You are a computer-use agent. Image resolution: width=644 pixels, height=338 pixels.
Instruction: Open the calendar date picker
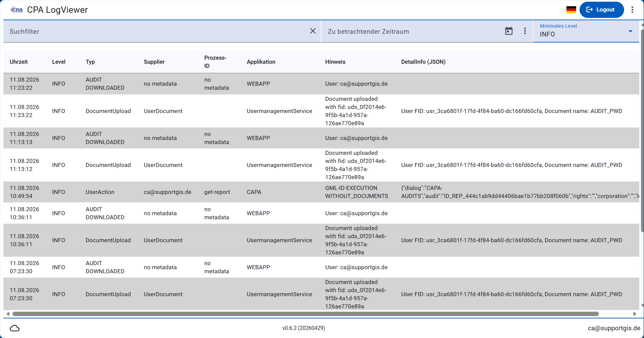point(509,31)
